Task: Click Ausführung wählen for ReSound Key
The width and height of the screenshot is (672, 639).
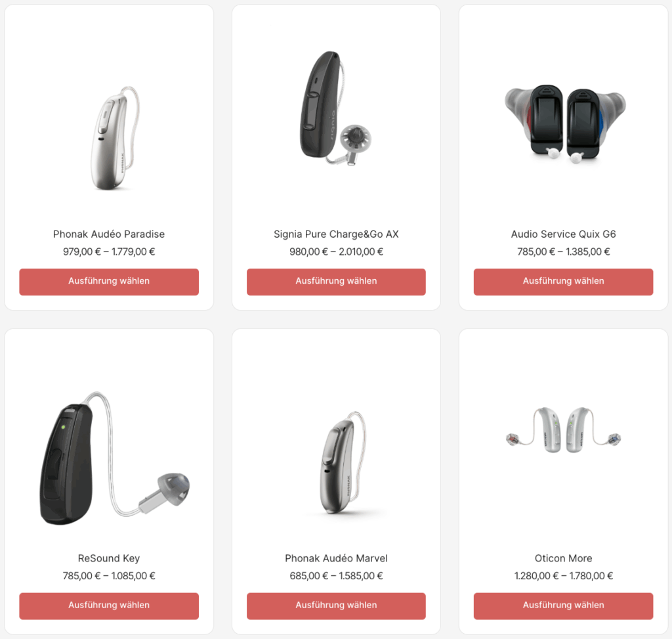Action: click(x=109, y=606)
